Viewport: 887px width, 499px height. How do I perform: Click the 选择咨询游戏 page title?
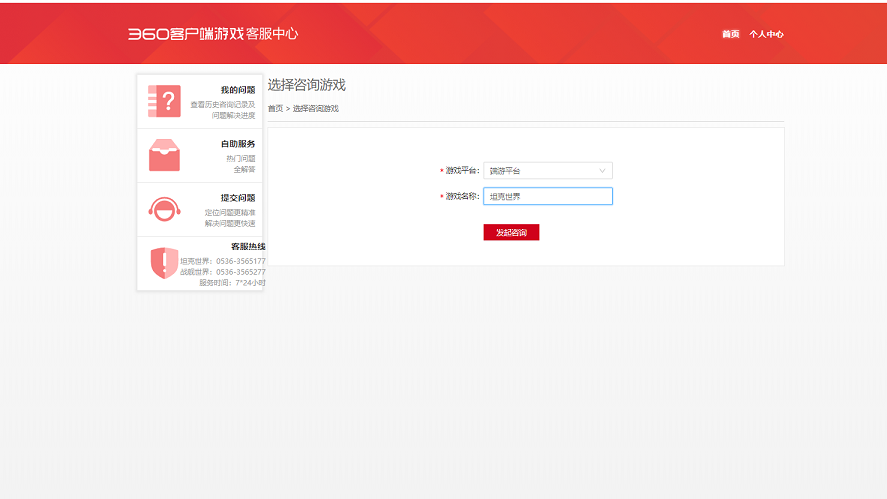pos(307,85)
